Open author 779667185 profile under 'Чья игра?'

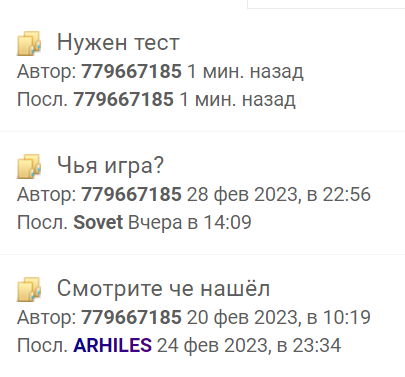131,194
